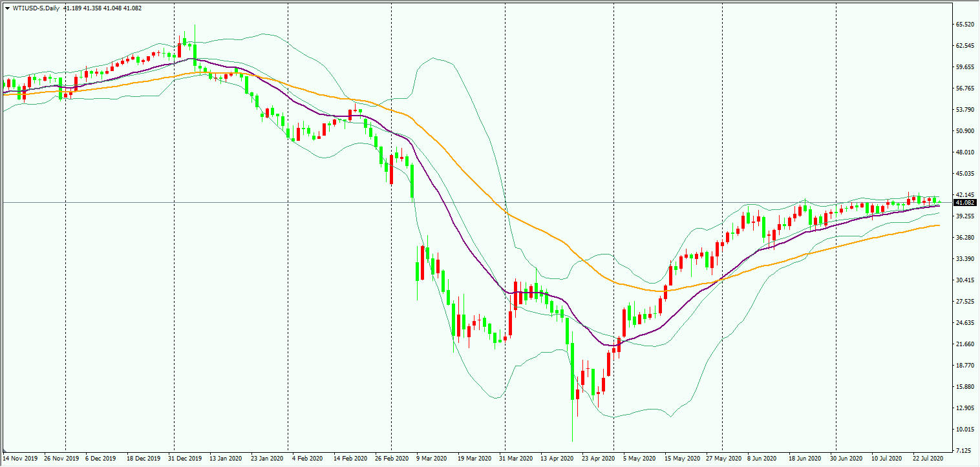Click the 5 May 2020 date label
Viewport: 980px width, 467px height.
[639, 459]
